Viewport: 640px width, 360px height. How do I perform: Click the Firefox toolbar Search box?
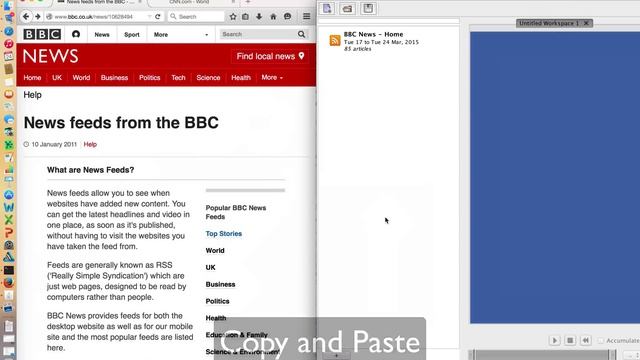(196, 17)
